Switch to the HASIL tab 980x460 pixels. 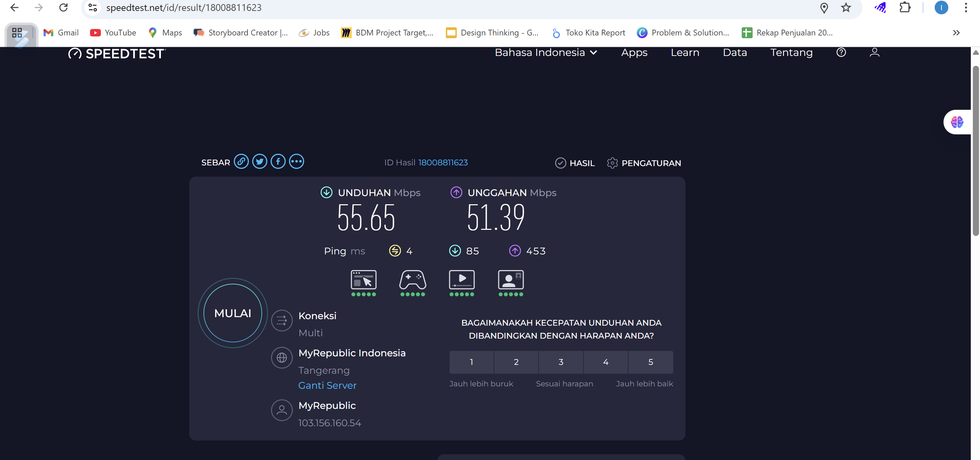[x=575, y=163]
